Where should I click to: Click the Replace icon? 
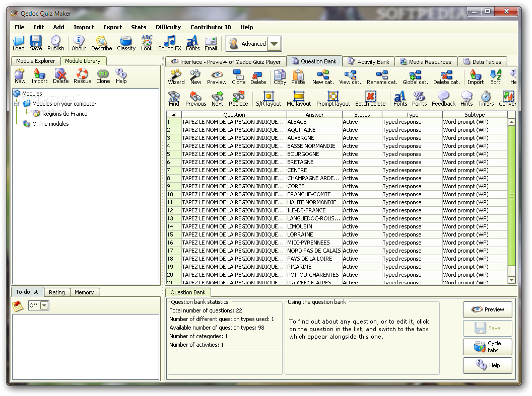(x=238, y=99)
